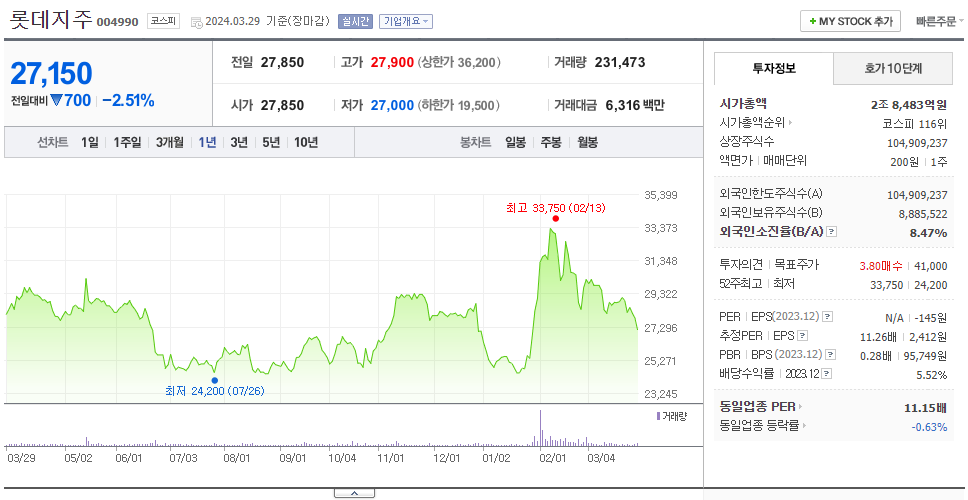Click the 외국인보유주식수 value 8,885,522
The image size is (968, 500).
pyautogui.click(x=922, y=214)
